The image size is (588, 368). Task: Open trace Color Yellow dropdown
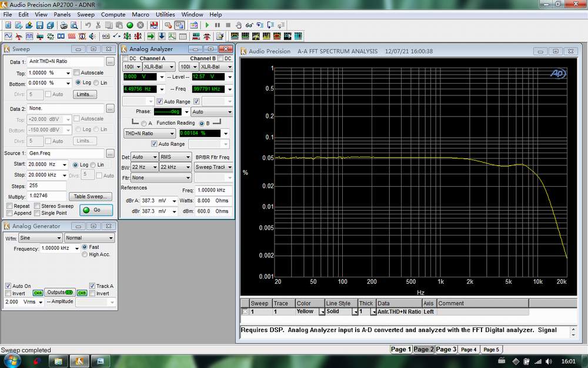pyautogui.click(x=322, y=311)
